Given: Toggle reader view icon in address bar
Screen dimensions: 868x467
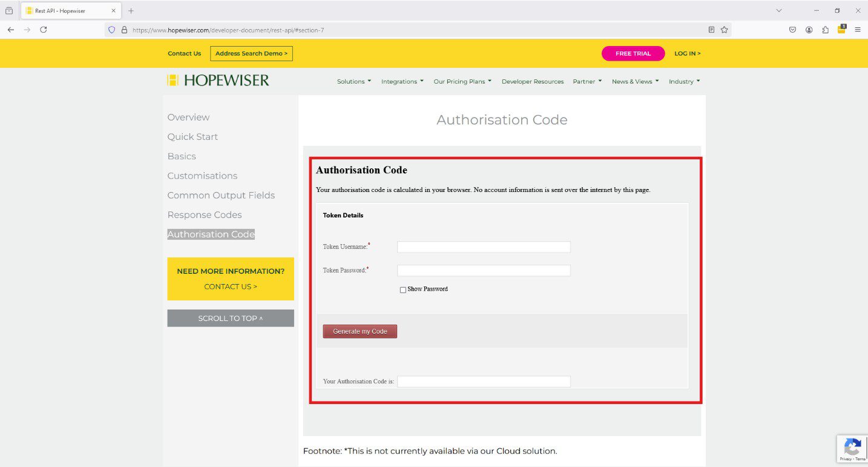Looking at the screenshot, I should [x=711, y=30].
